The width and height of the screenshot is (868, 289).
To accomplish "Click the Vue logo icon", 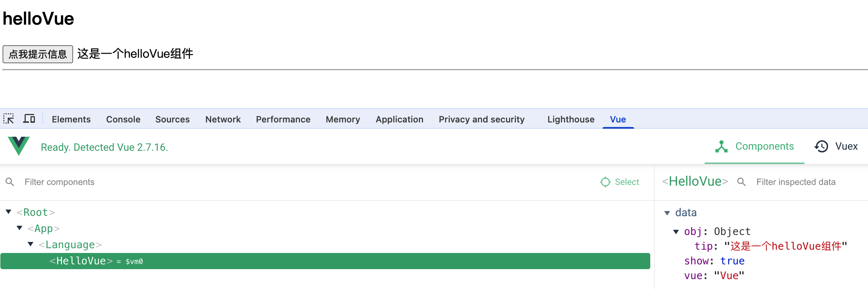I will tap(19, 146).
